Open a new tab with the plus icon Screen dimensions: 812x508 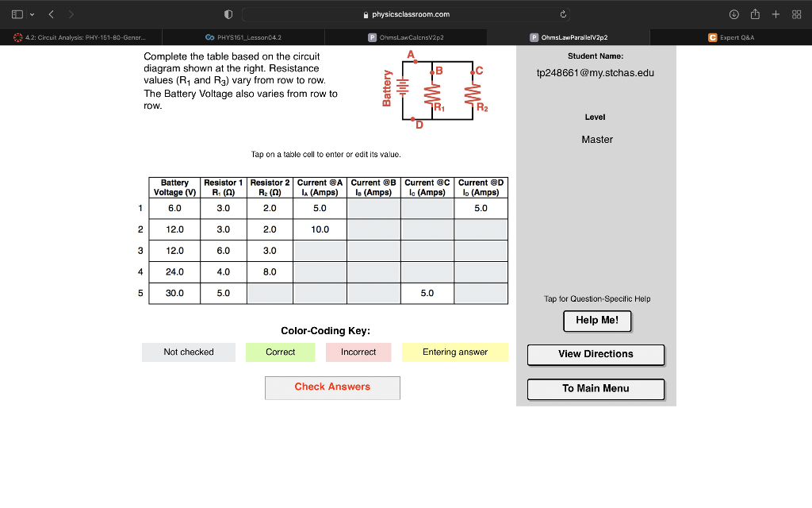coord(773,13)
